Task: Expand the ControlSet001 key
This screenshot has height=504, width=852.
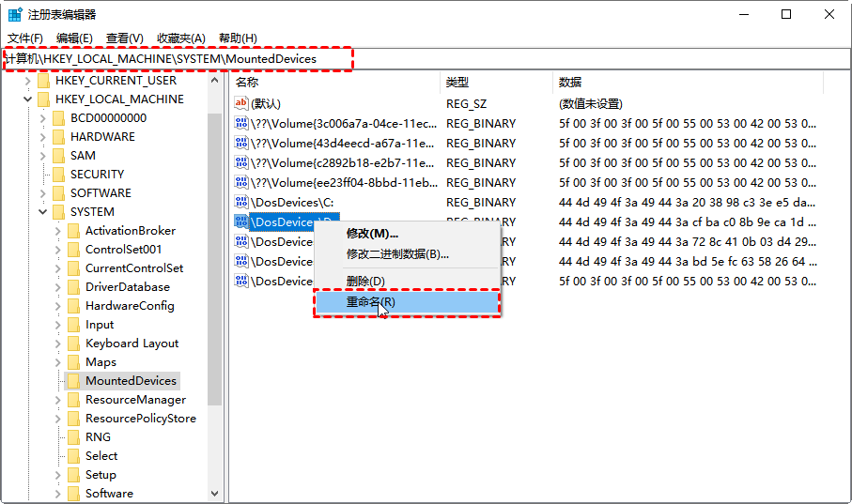Action: click(57, 250)
